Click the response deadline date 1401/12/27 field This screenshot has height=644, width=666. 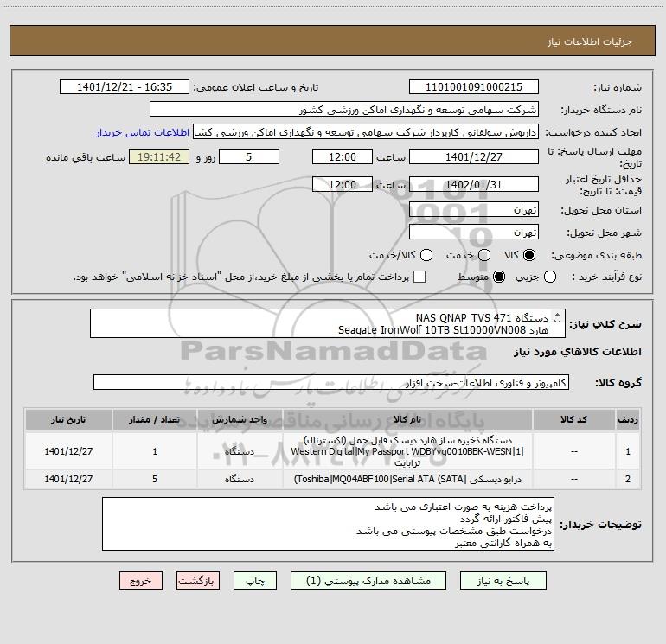click(474, 156)
